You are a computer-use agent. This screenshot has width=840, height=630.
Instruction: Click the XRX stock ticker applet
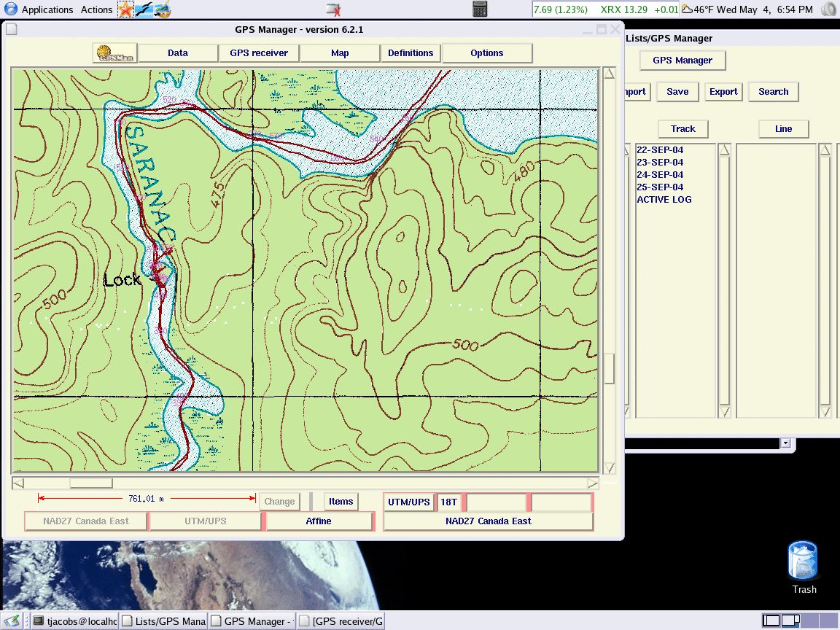(x=605, y=9)
